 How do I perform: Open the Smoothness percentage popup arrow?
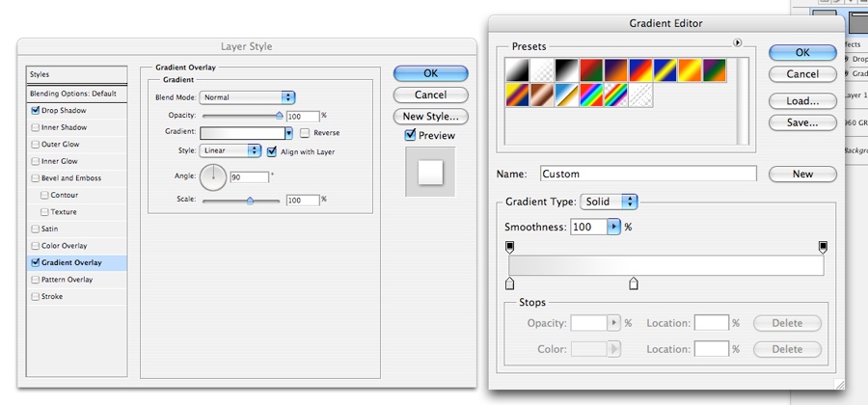click(614, 227)
